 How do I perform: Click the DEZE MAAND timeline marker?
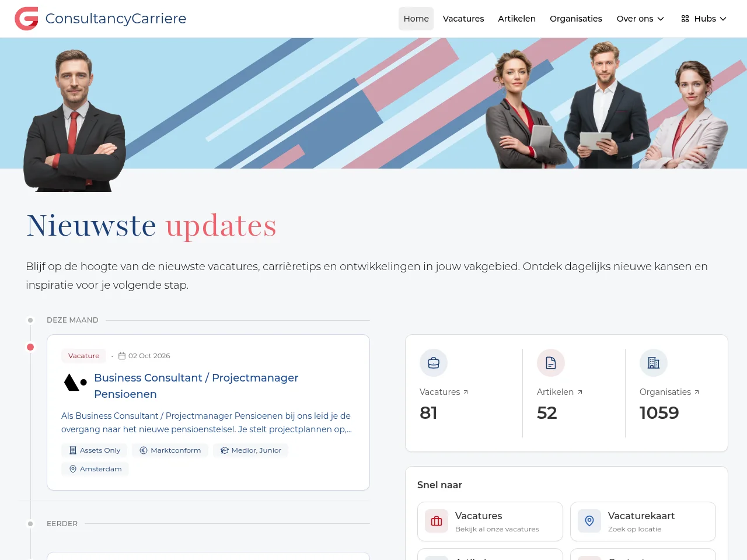point(30,320)
